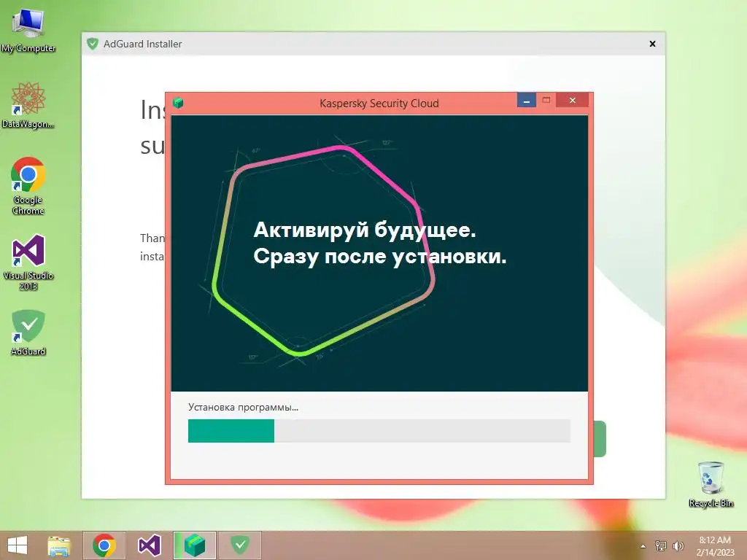This screenshot has height=560, width=747.
Task: Open File Explorer in taskbar
Action: click(59, 545)
